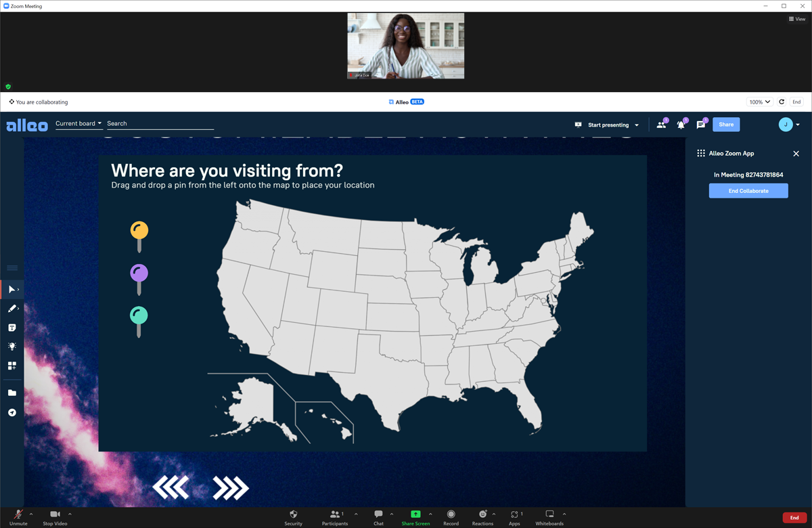Click Share Screen in Zoom toolbar

pos(415,518)
